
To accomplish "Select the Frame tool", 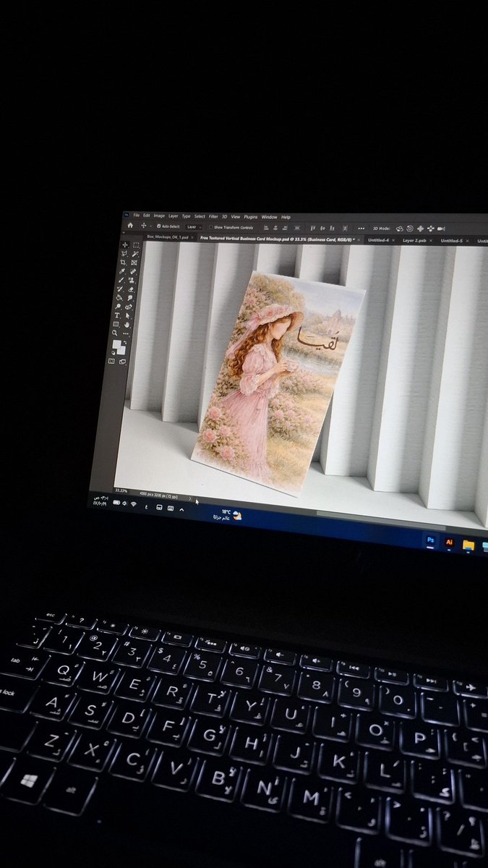I will point(134,263).
